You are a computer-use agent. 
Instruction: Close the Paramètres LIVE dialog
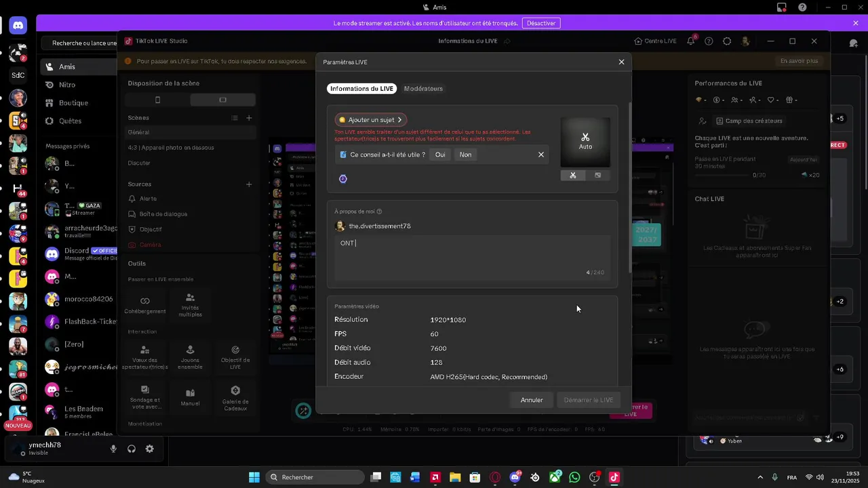tap(621, 62)
